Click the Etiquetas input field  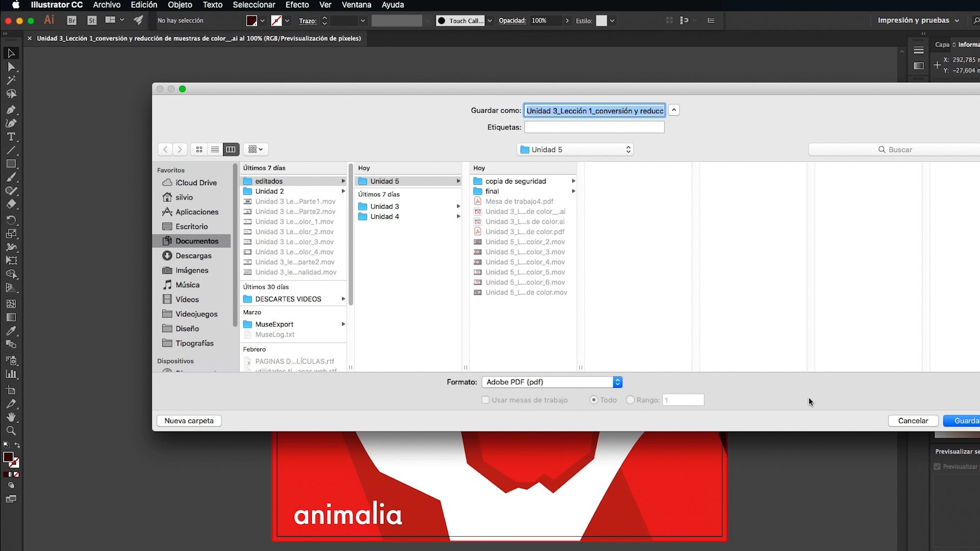coord(595,127)
